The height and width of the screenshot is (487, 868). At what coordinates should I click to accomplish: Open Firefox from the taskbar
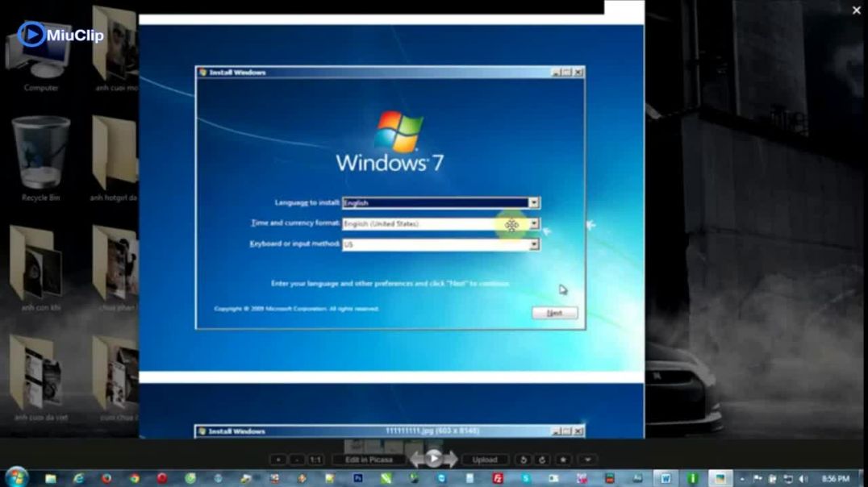tap(105, 477)
